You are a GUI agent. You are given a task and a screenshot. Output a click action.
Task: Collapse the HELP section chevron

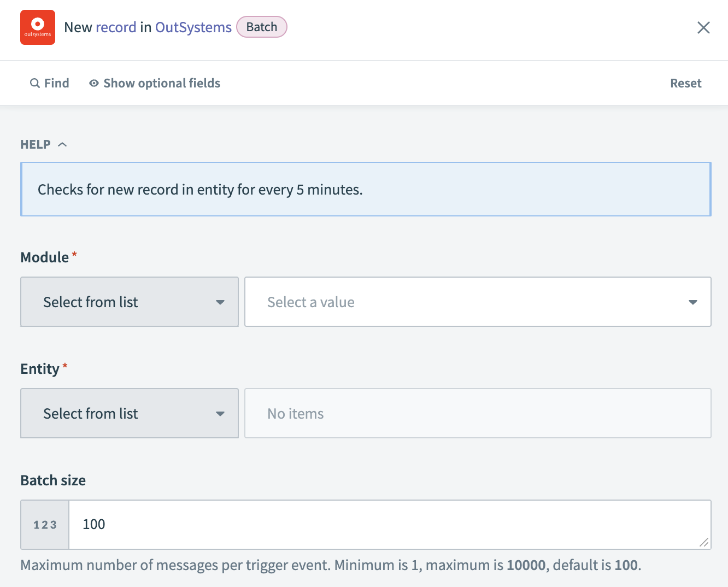point(62,144)
